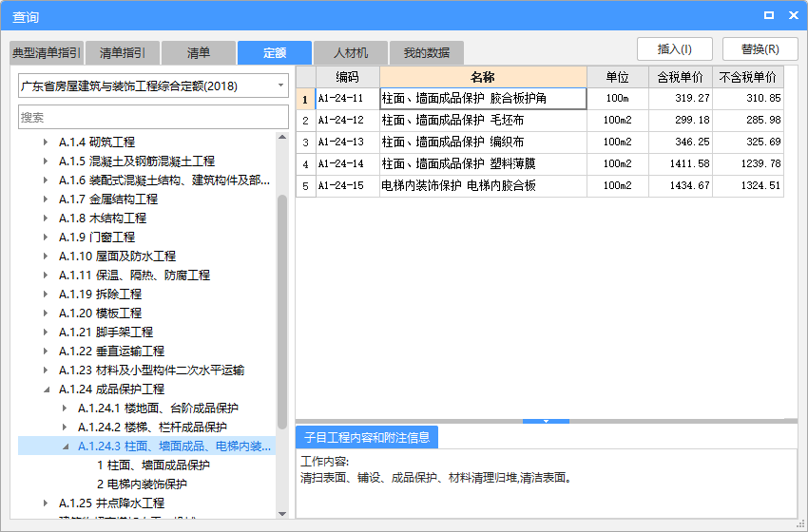Click the 285.98 tax-exclusive price cell

point(748,121)
